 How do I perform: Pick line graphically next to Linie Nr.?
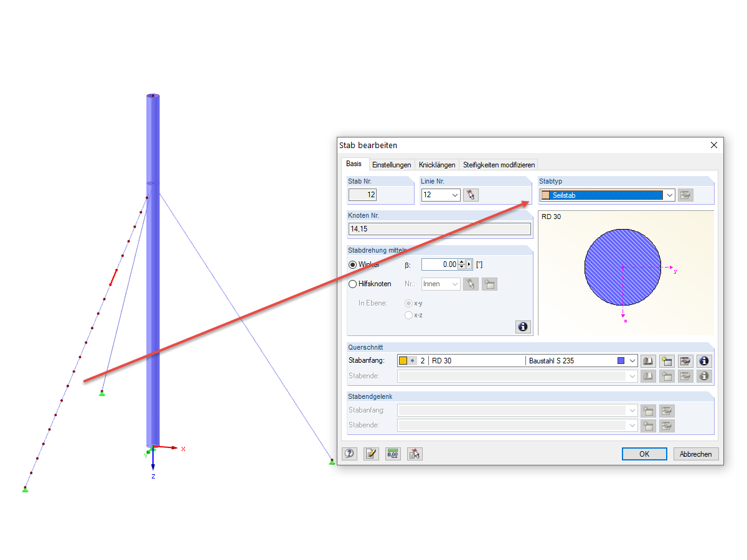[471, 195]
